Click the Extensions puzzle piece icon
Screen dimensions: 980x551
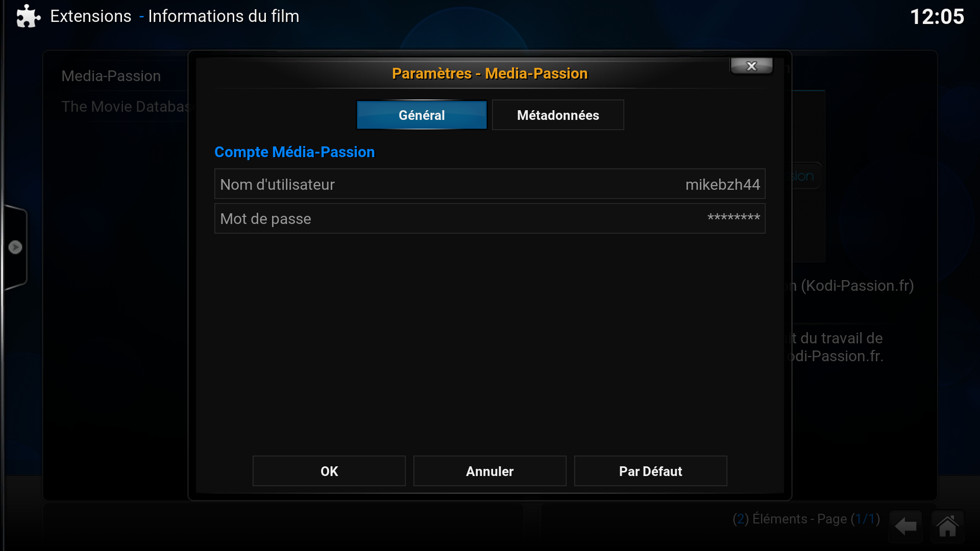28,16
